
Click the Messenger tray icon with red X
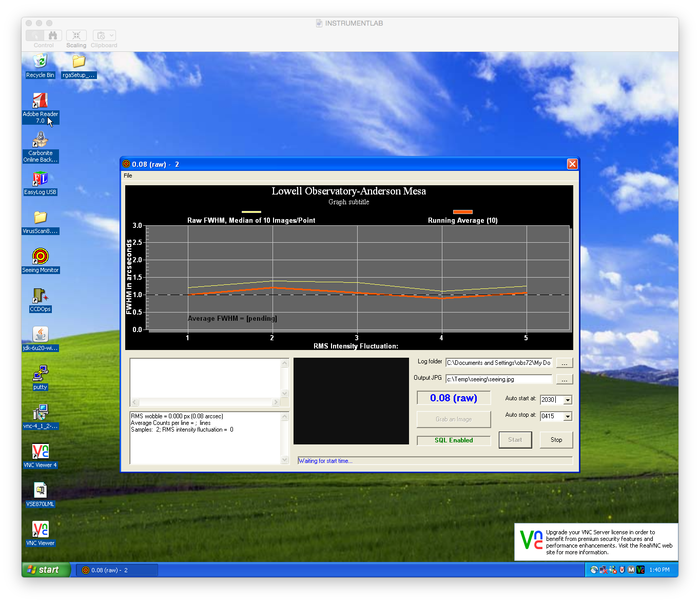click(x=613, y=570)
